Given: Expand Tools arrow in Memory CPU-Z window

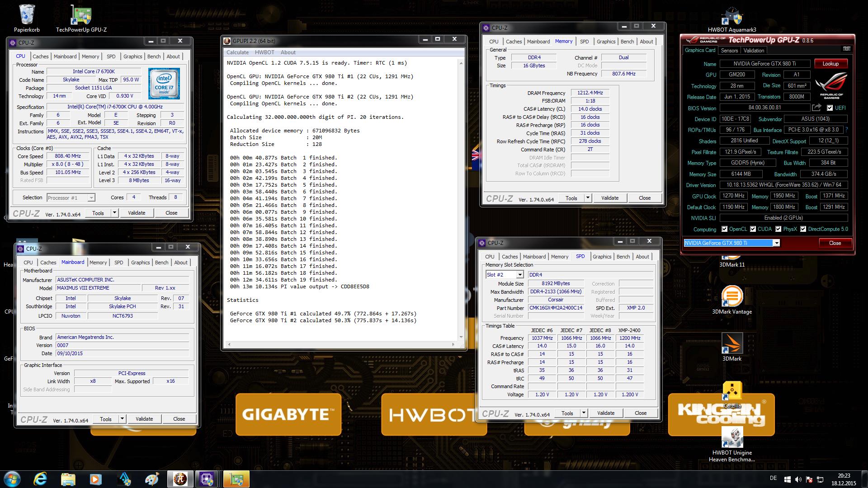Looking at the screenshot, I should (x=588, y=198).
